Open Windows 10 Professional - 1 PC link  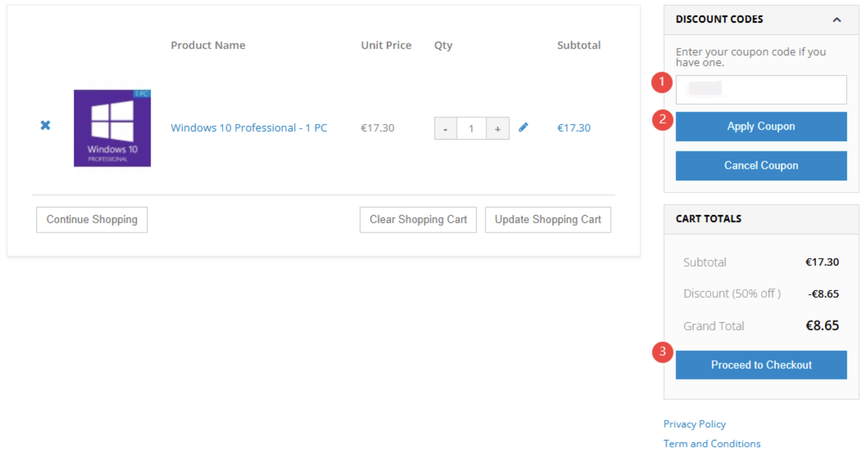(x=249, y=128)
